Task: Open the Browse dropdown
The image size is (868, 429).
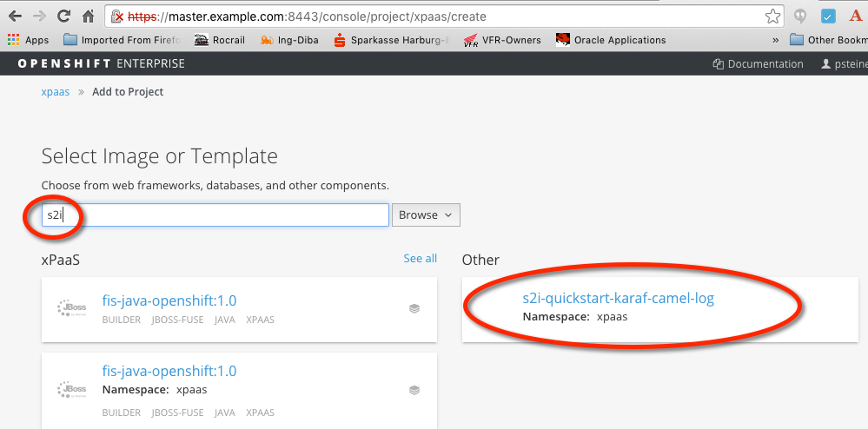Action: click(x=426, y=214)
